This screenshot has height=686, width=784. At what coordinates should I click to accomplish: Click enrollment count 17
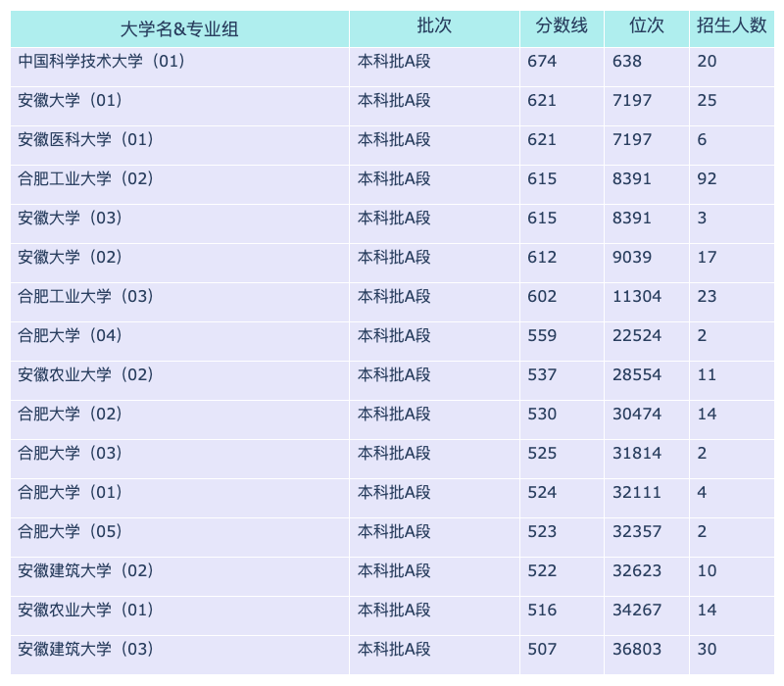707,257
